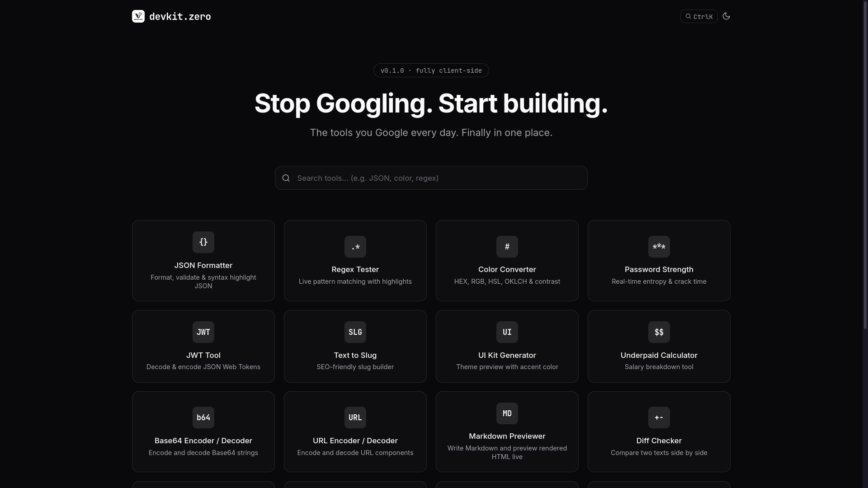
Task: Open the Ctrl K search shortcut button
Action: click(x=699, y=16)
